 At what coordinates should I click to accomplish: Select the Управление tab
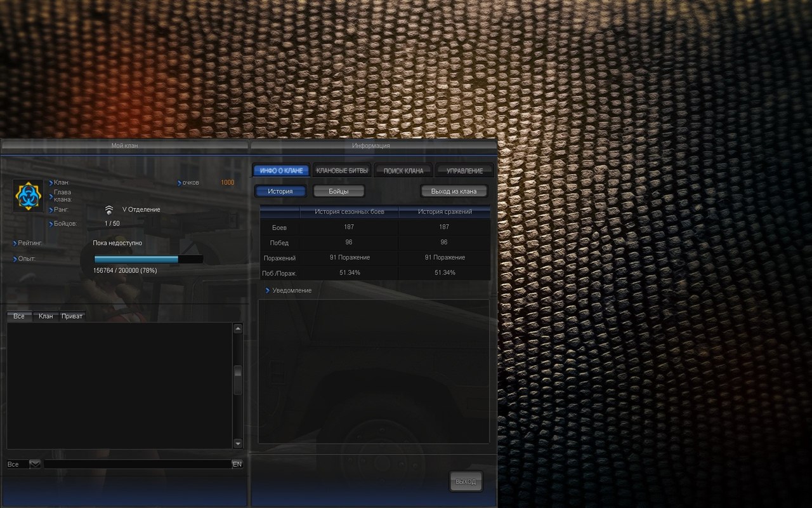[464, 171]
